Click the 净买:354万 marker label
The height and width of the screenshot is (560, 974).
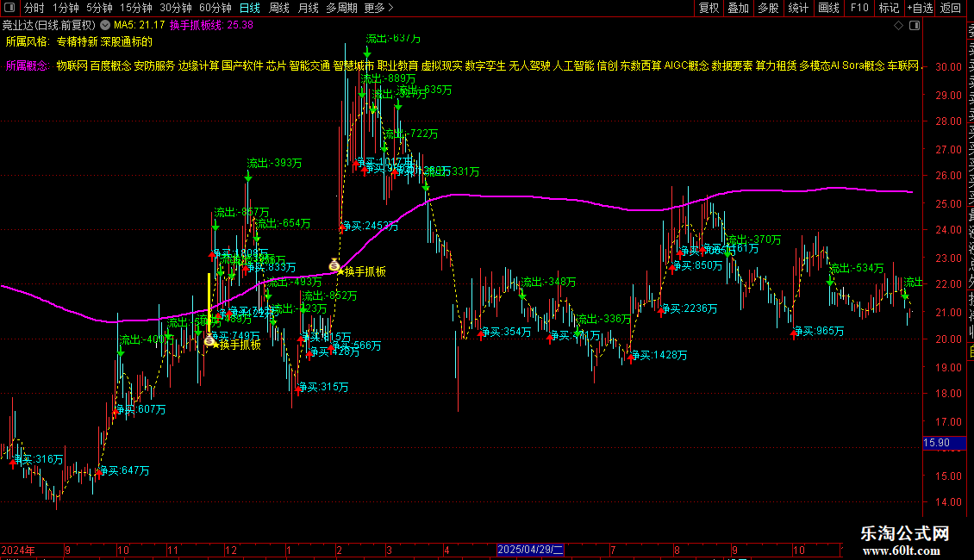click(x=506, y=333)
